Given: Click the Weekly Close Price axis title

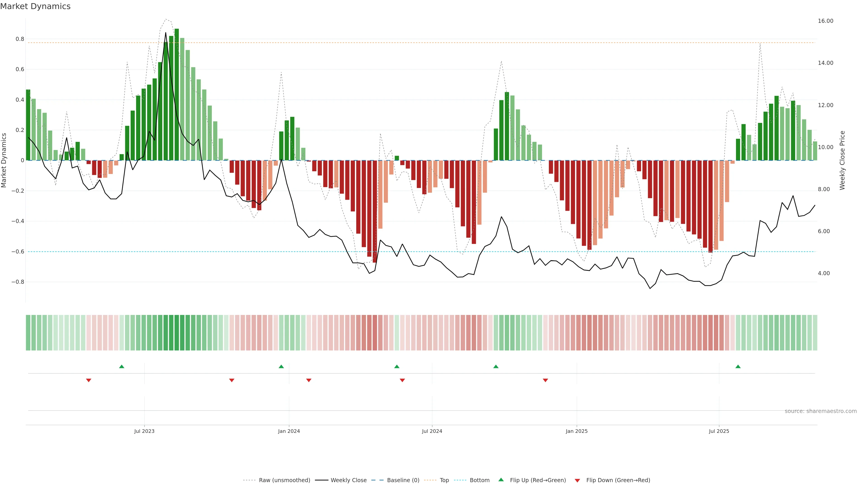Looking at the screenshot, I should point(842,160).
